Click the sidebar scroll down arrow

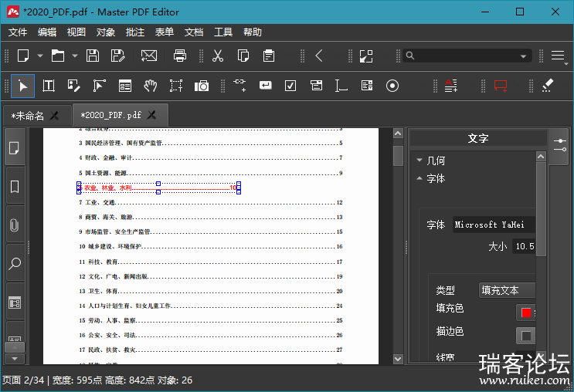pos(15,359)
